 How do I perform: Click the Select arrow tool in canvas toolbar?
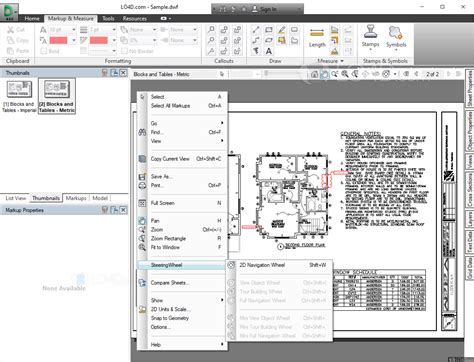coord(222,74)
